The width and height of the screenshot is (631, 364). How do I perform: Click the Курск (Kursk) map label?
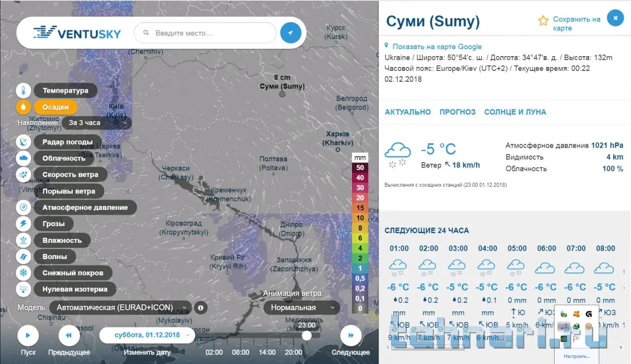click(x=336, y=33)
